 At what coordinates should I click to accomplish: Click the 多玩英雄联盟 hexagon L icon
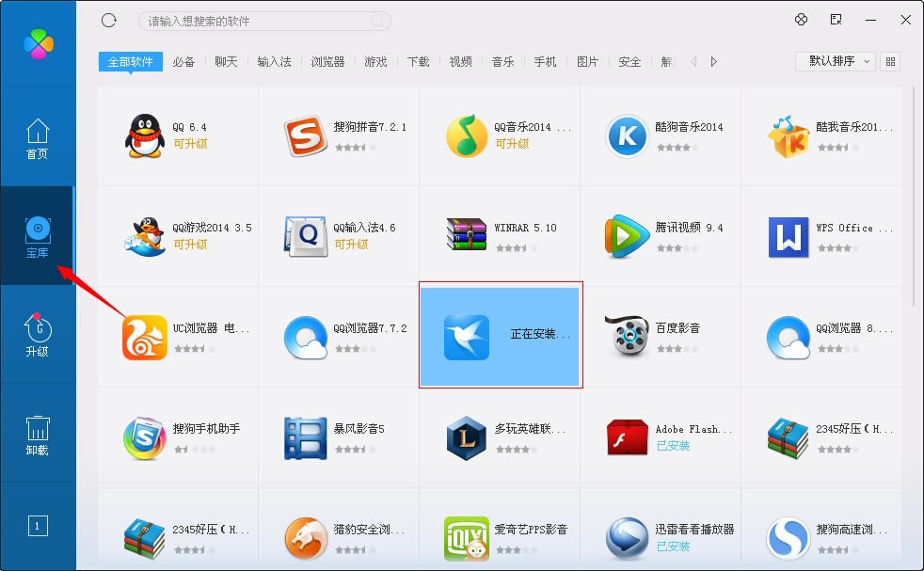click(466, 437)
